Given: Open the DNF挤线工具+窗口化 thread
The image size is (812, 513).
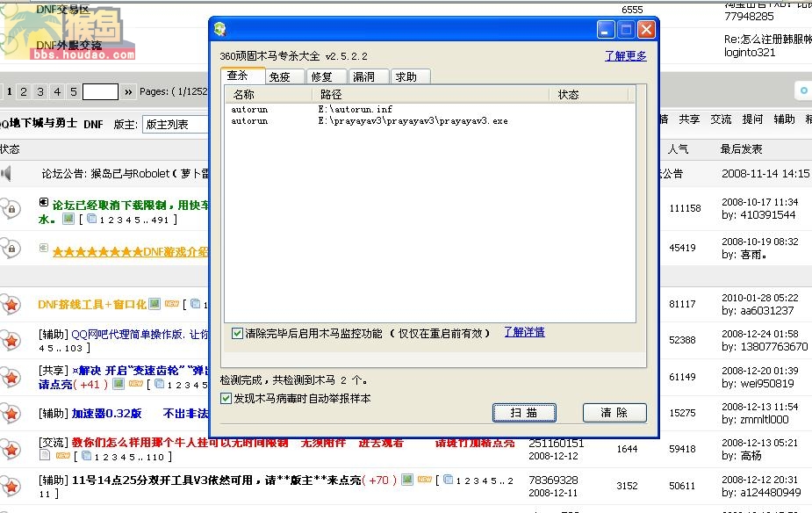Looking at the screenshot, I should click(92, 304).
